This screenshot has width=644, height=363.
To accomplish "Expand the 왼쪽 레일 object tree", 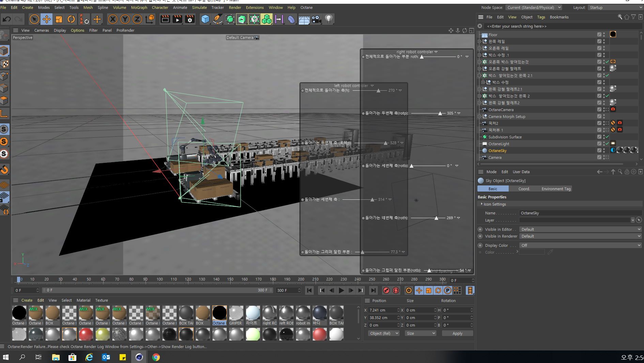I will pos(479,42).
